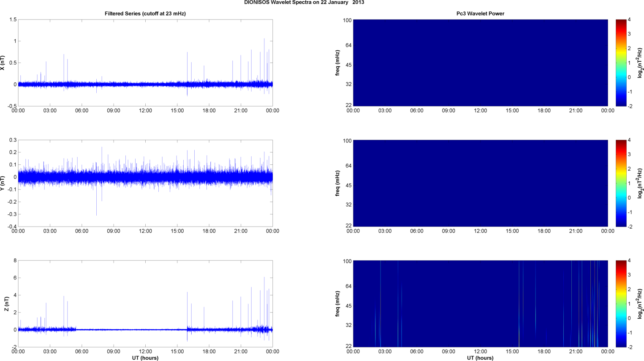Click inside the Y component time series plot
The image size is (644, 361).
(145, 183)
